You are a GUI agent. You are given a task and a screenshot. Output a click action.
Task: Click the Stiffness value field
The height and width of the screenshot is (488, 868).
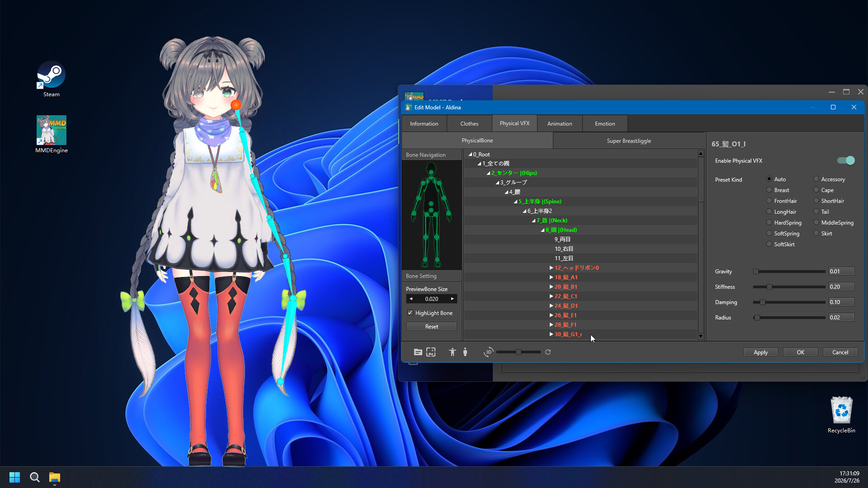click(841, 287)
